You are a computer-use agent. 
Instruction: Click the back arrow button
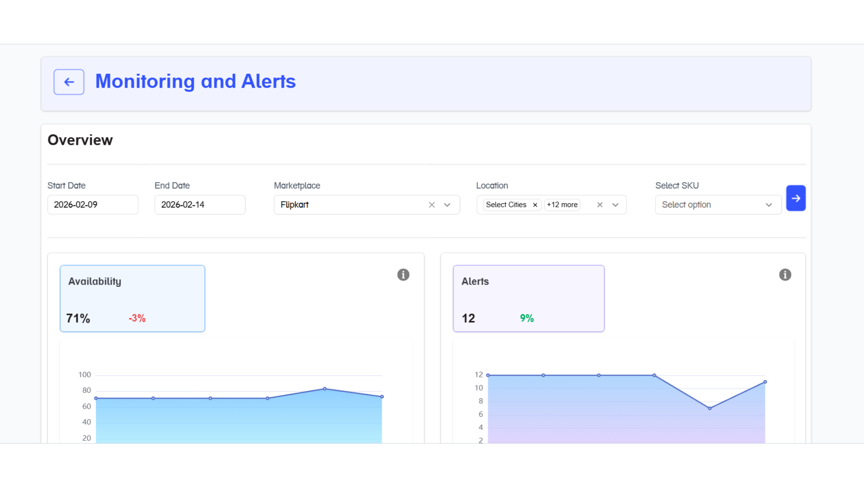pos(69,82)
